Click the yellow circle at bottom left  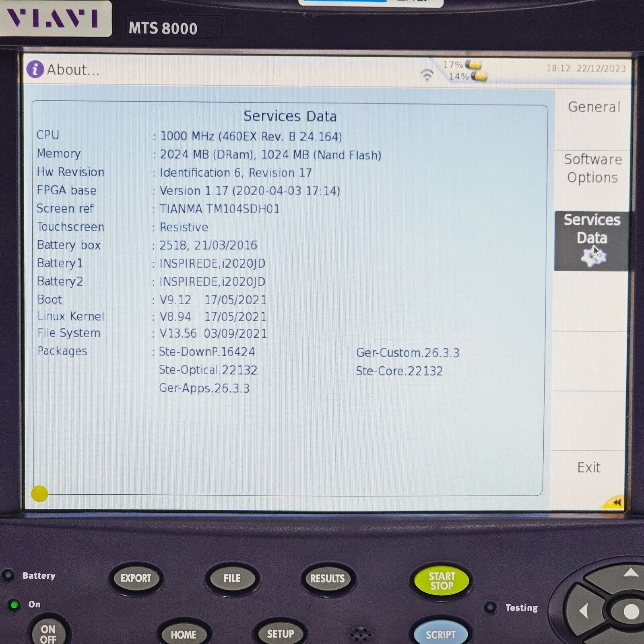coord(39,494)
